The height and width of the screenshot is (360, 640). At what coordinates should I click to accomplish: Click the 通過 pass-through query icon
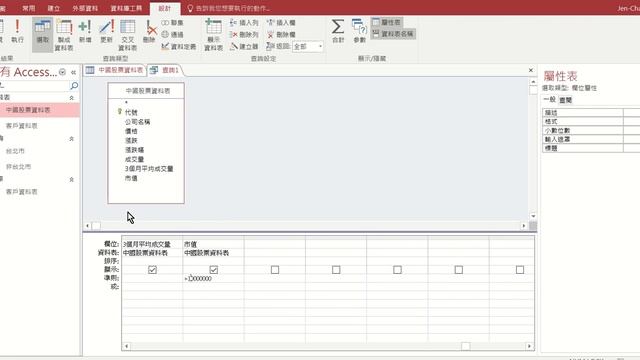pyautogui.click(x=172, y=35)
